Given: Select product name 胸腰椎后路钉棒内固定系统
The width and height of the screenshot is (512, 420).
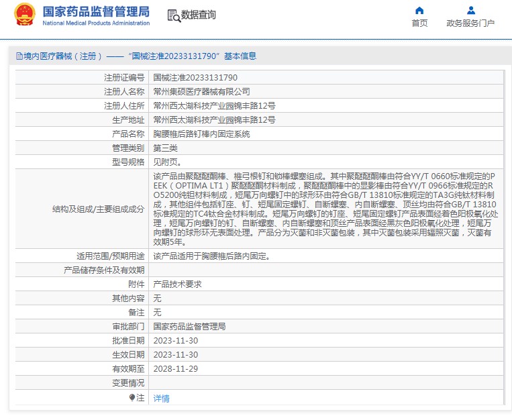Looking at the screenshot, I should pos(201,134).
